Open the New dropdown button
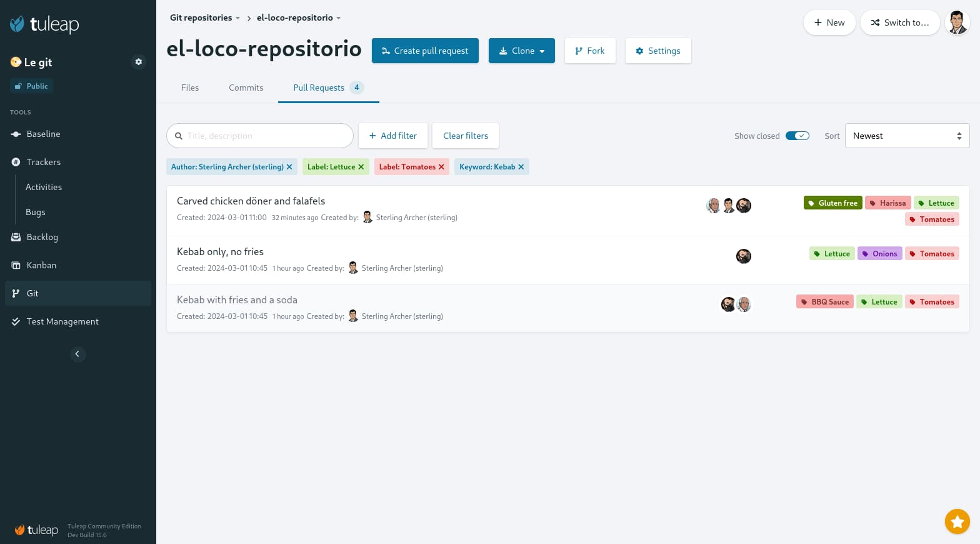The height and width of the screenshot is (544, 980). tap(829, 23)
